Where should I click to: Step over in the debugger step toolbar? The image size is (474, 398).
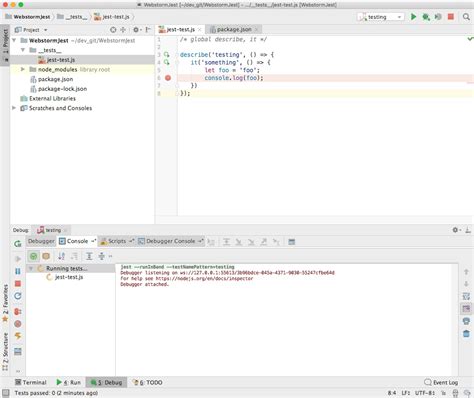[226, 242]
